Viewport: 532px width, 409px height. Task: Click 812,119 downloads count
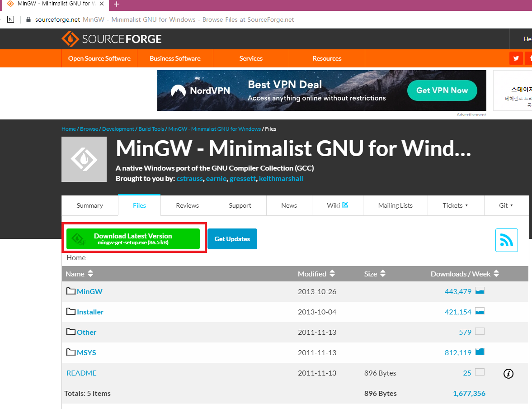point(458,352)
